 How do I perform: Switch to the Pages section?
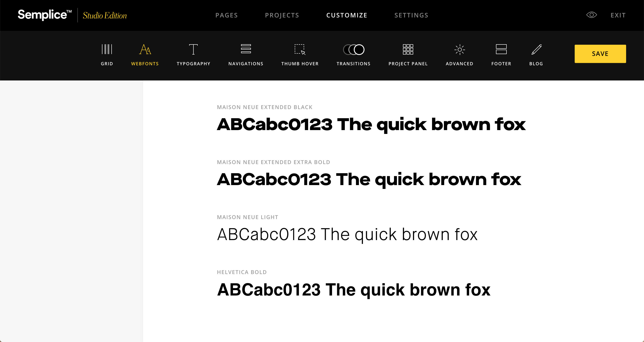pos(227,15)
